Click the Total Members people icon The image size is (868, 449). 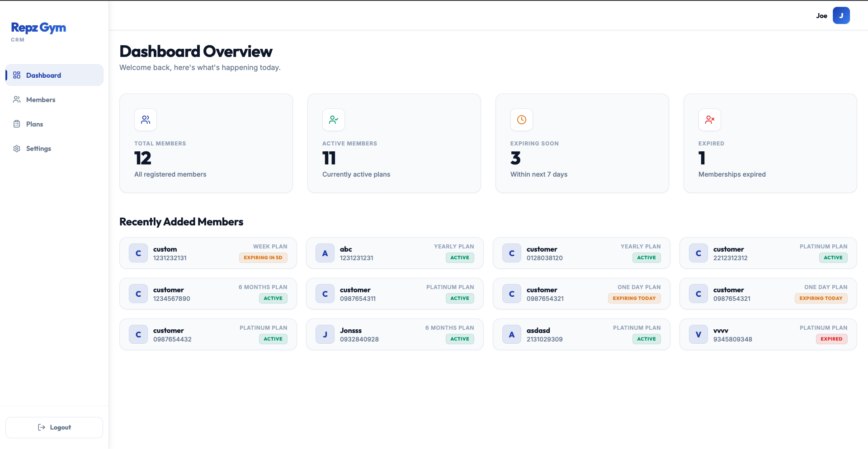146,120
